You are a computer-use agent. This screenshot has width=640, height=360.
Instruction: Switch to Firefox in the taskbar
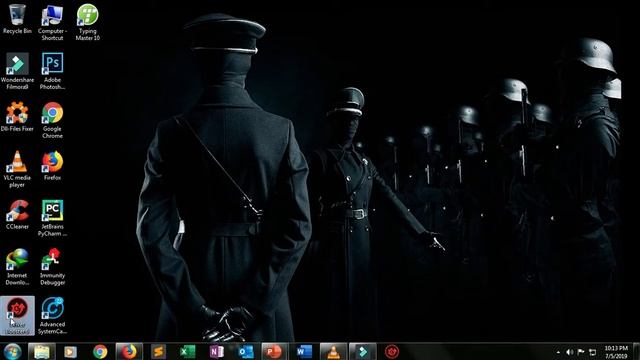click(x=129, y=351)
